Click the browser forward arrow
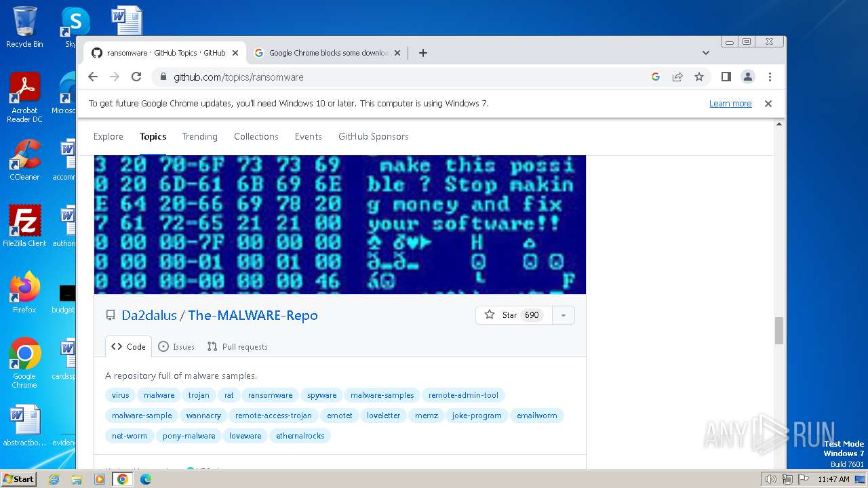 [x=115, y=77]
